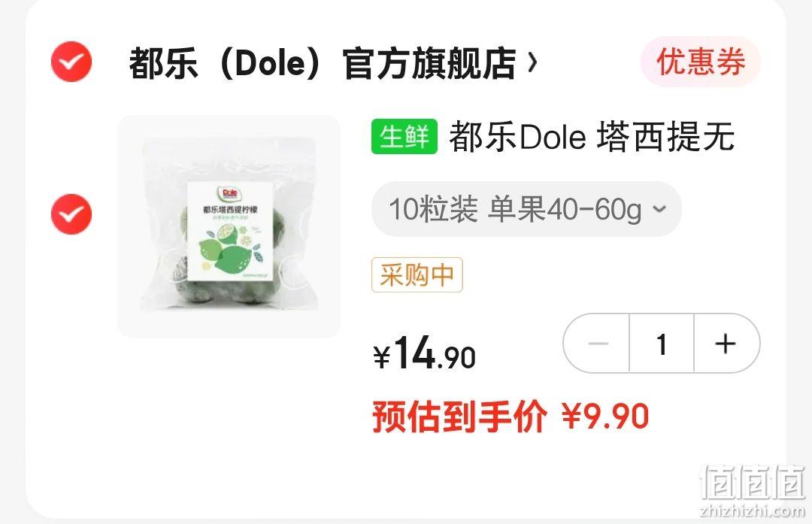Open the 都乐Dole 塔西提无 product title

point(592,137)
